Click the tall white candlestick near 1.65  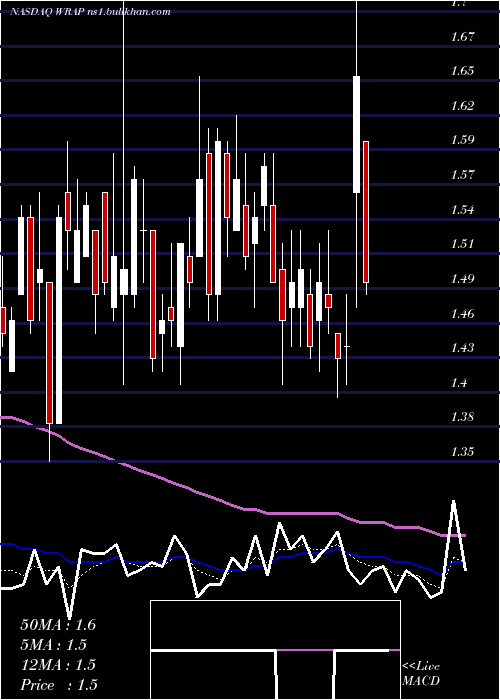pos(357,134)
